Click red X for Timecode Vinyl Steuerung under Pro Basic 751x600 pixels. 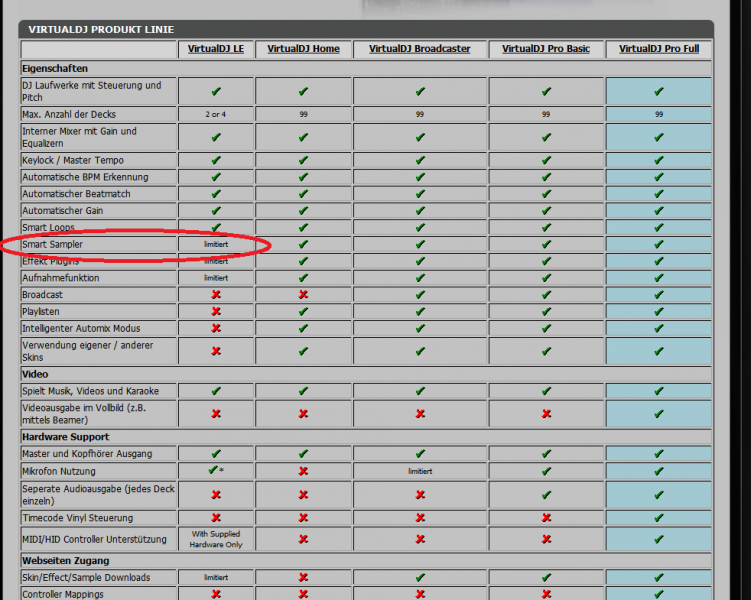[x=546, y=518]
